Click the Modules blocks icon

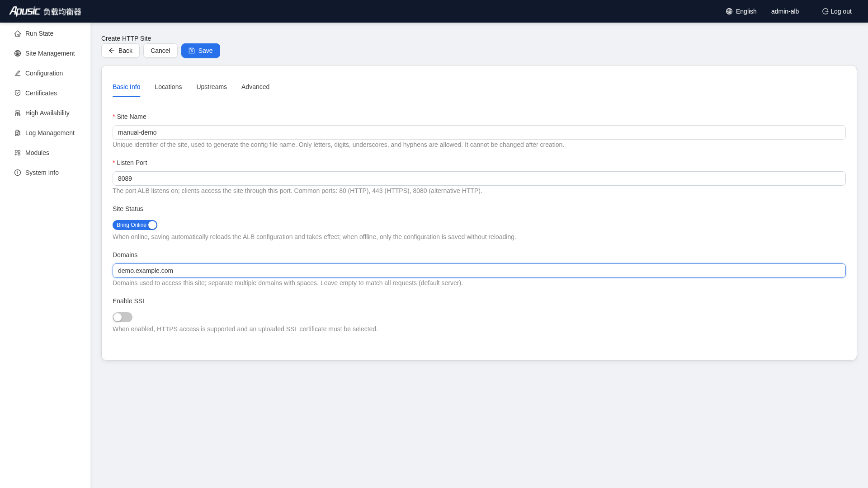[x=18, y=153]
